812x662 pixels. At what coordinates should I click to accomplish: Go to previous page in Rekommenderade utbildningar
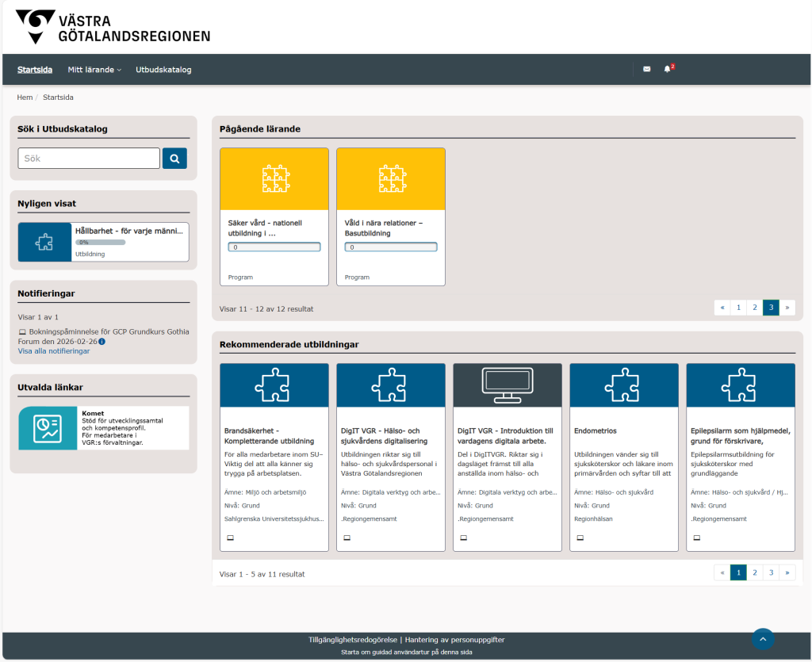point(722,572)
